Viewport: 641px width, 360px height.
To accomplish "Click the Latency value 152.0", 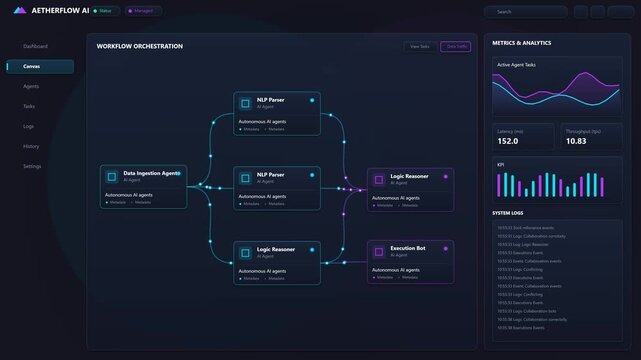I will tap(508, 141).
